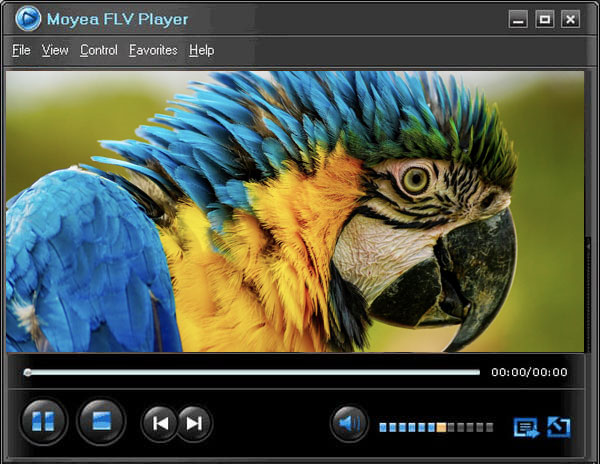Expand the Control menu
This screenshot has width=600, height=464.
pos(98,50)
